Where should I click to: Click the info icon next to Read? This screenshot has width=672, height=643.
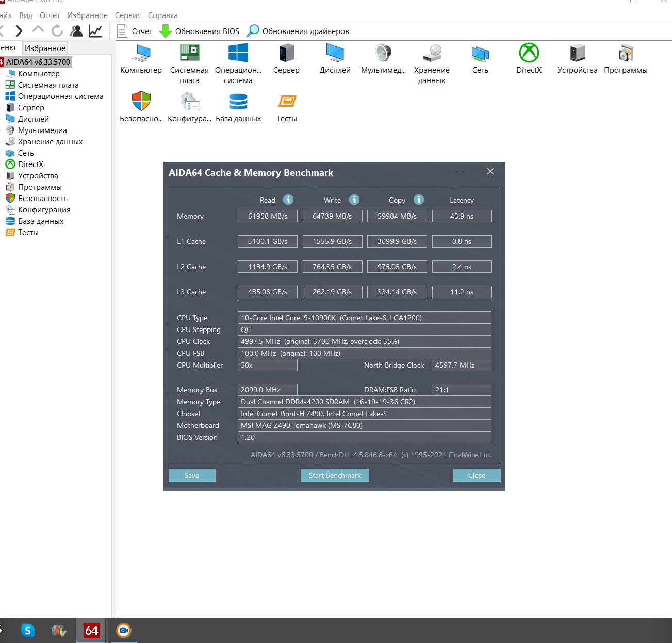288,200
